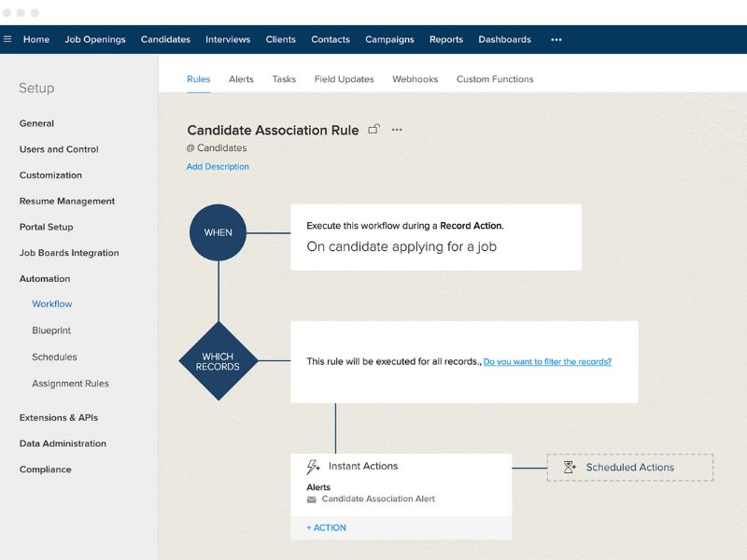Click the envelope icon beside Candidate Association Alert
747x560 pixels.
(312, 499)
